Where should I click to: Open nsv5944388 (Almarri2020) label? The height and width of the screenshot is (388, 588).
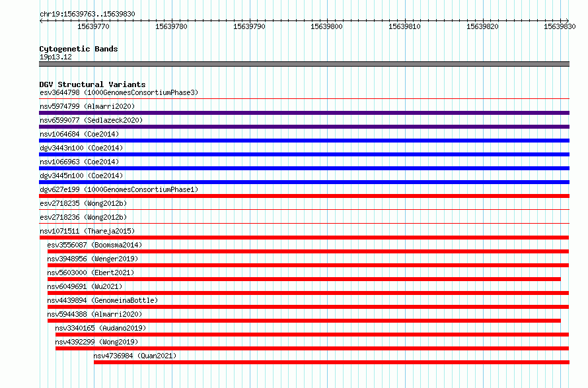pyautogui.click(x=94, y=314)
